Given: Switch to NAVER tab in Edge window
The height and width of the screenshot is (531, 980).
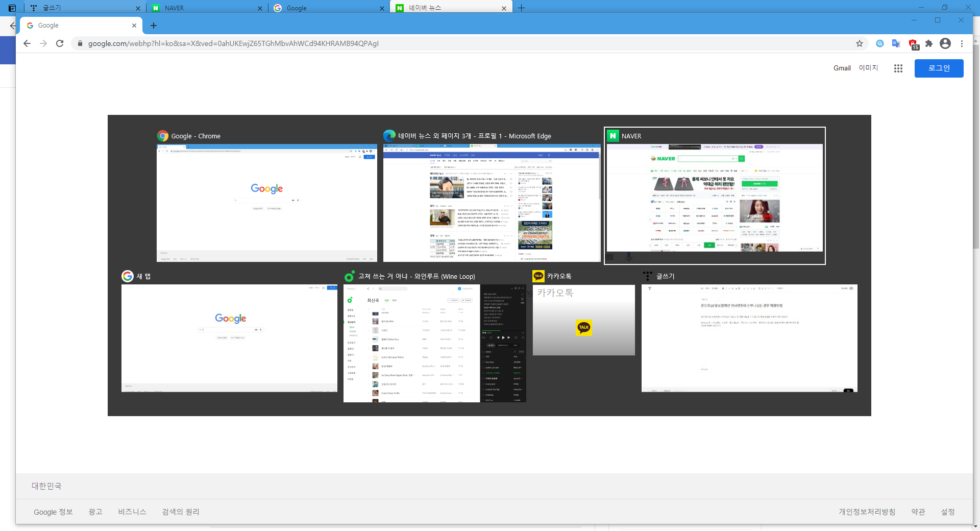Looking at the screenshot, I should [x=207, y=8].
